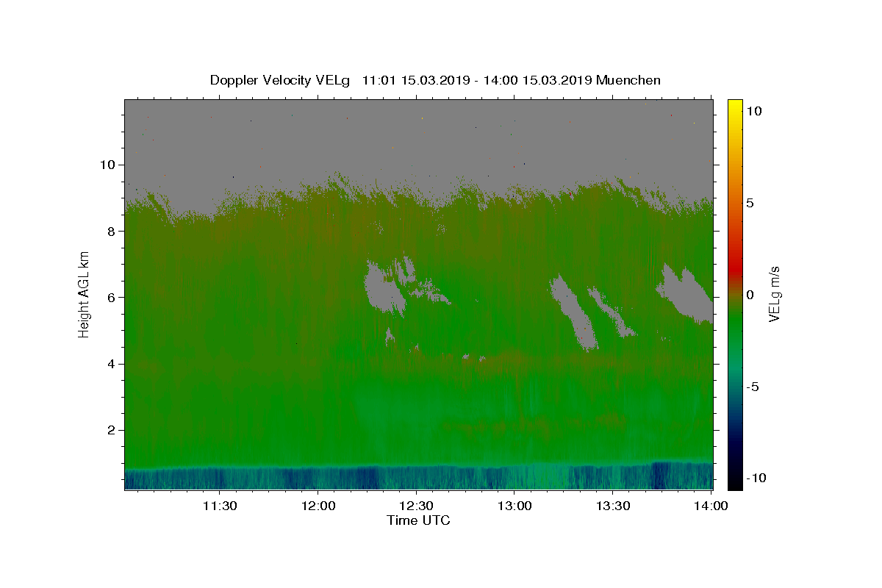Click the '12:00' time tick label
Viewport: 882px width, 588px height.
pos(318,506)
